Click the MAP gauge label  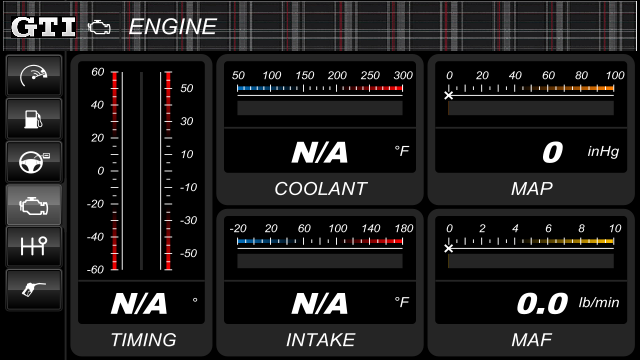532,189
